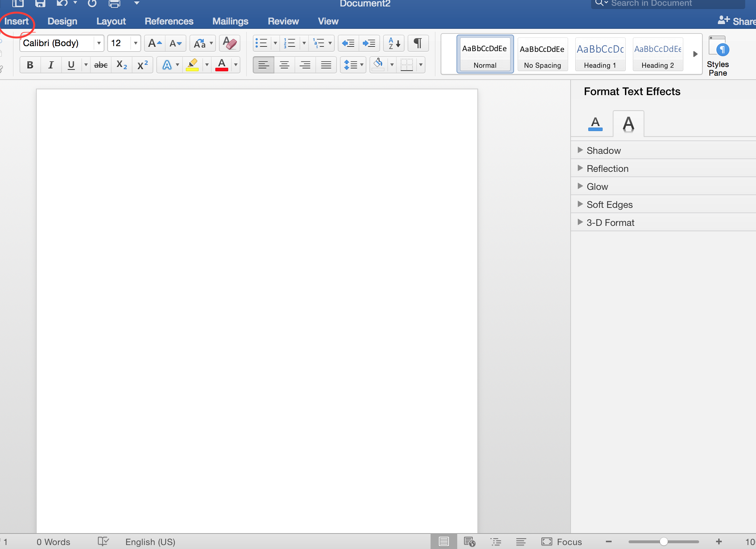Expand the styles gallery arrow

695,54
